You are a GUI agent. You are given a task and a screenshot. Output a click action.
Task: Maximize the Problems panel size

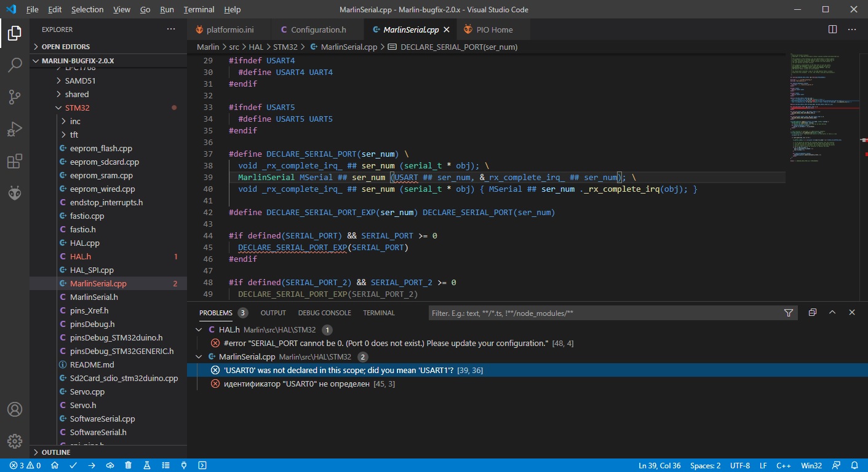(832, 312)
